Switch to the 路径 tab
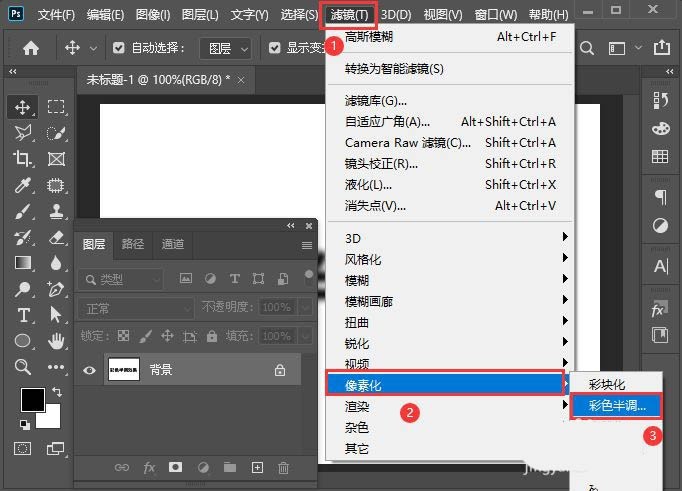The height and width of the screenshot is (491, 682). click(x=133, y=244)
